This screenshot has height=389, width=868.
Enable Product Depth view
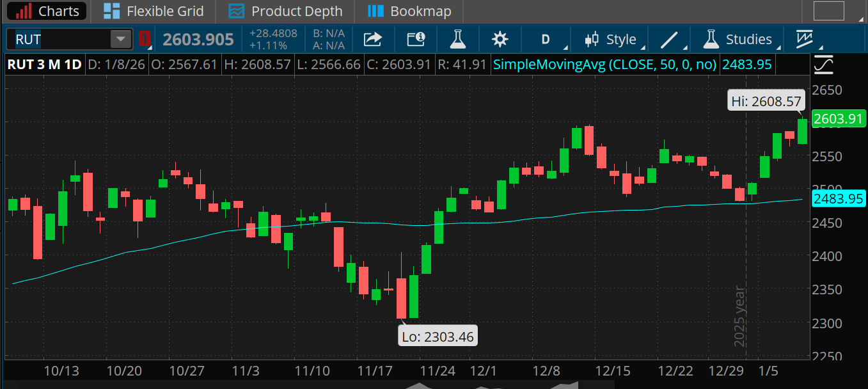tap(285, 11)
